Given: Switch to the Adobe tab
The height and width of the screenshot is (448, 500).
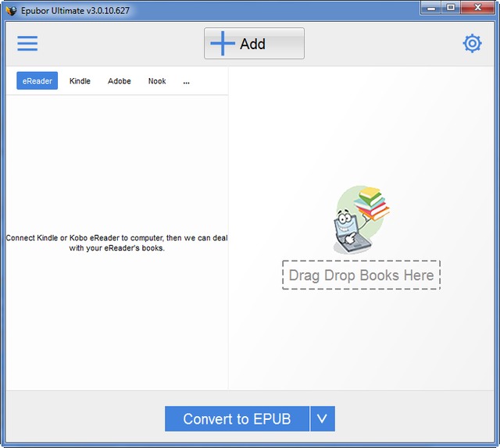Looking at the screenshot, I should coord(120,81).
